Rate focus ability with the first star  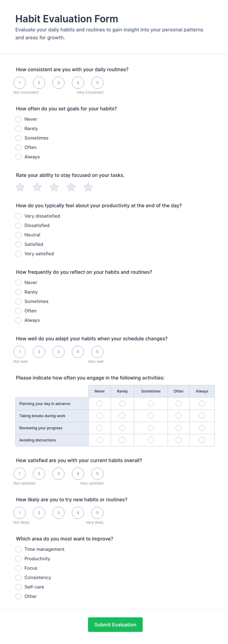[x=20, y=187]
